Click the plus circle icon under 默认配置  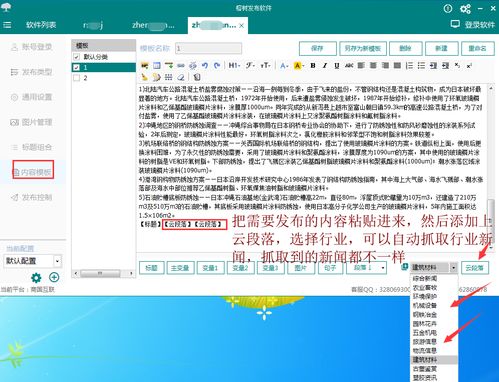click(54, 277)
